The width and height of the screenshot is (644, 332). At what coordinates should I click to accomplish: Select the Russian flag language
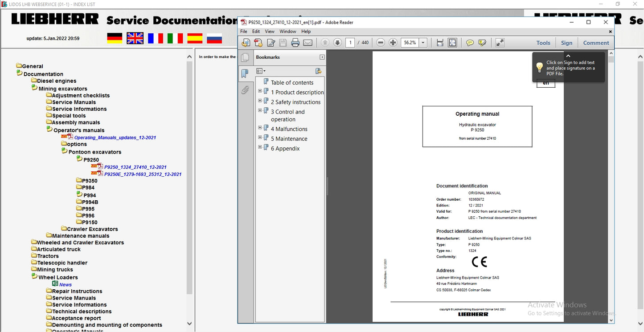point(214,38)
